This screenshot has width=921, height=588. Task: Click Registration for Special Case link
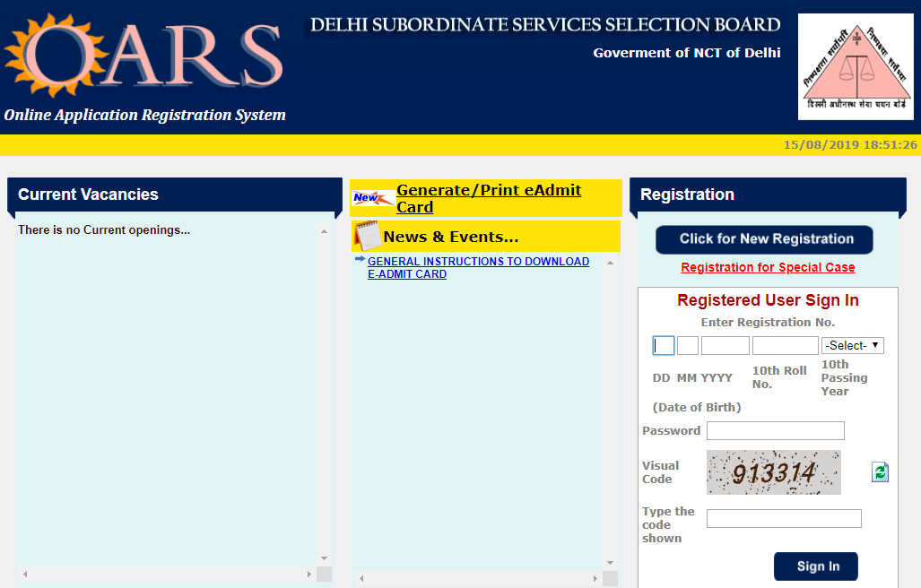(x=768, y=267)
